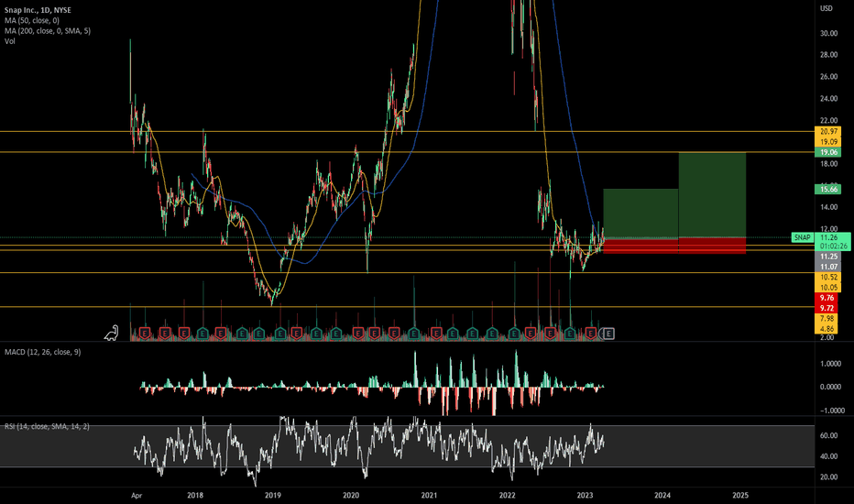Select the 20.97 orange price label
Viewport: 854px width, 504px height.
click(x=828, y=131)
